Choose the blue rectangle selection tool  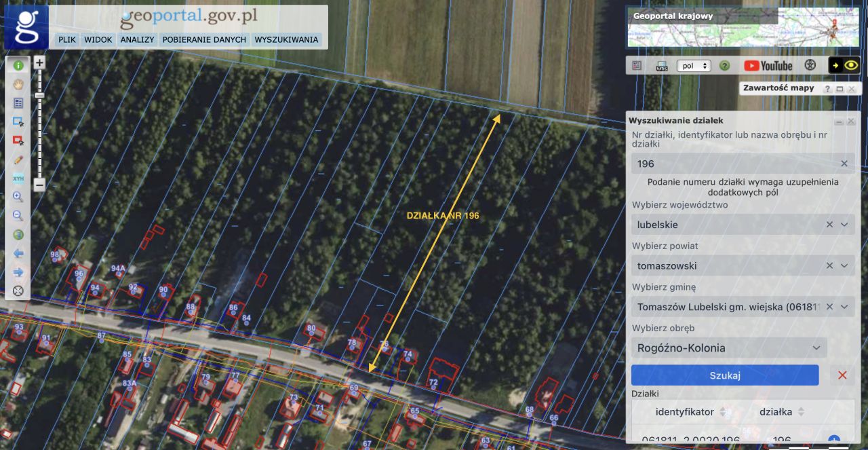click(x=18, y=121)
